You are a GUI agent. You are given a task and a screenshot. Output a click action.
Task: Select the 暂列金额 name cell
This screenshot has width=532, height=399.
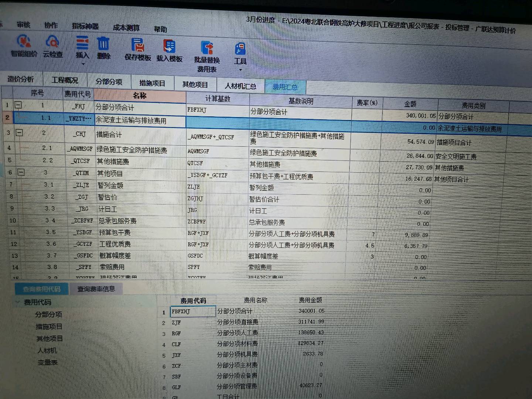pyautogui.click(x=140, y=185)
